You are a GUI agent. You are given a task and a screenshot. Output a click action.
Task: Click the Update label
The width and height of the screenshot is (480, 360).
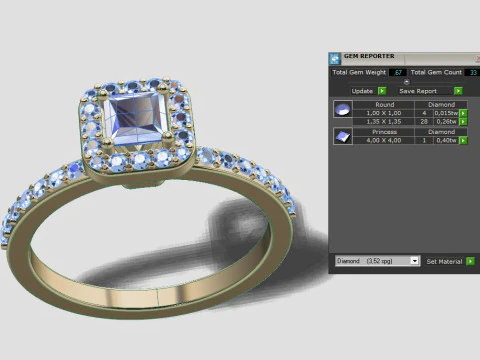coord(362,91)
